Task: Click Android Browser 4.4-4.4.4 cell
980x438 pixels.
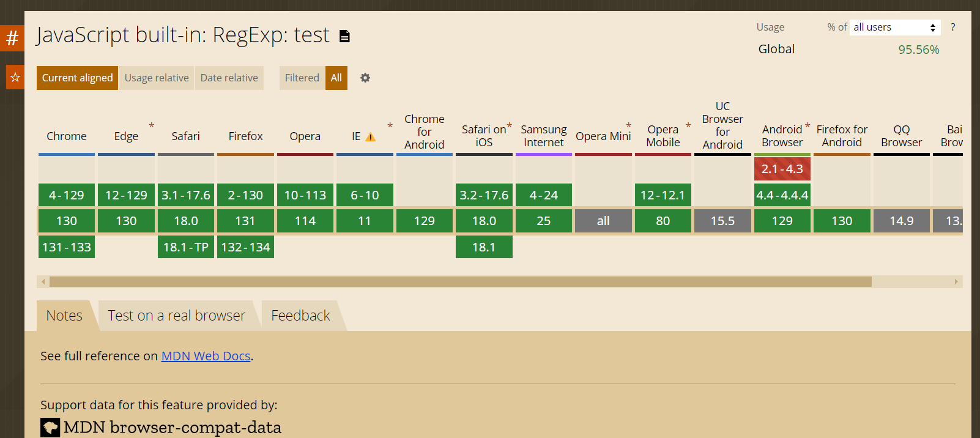Action: click(782, 195)
